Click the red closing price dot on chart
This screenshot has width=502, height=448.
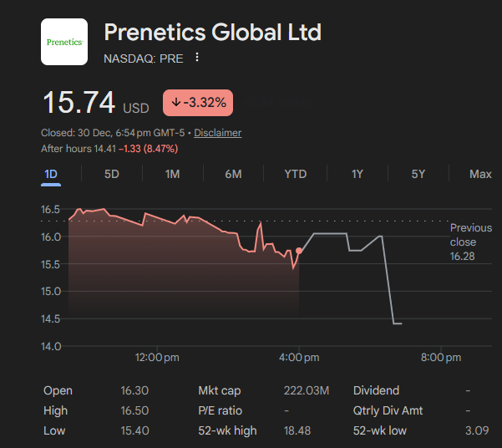pos(299,251)
